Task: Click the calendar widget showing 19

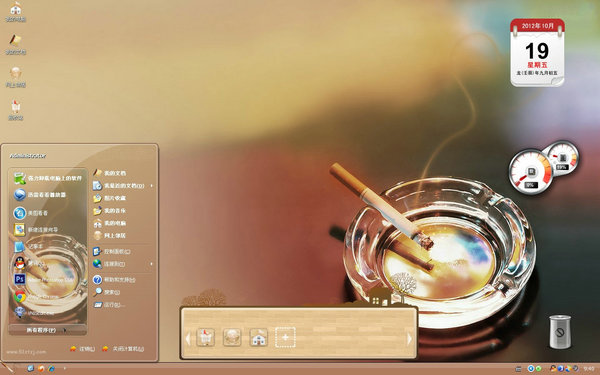Action: [537, 52]
